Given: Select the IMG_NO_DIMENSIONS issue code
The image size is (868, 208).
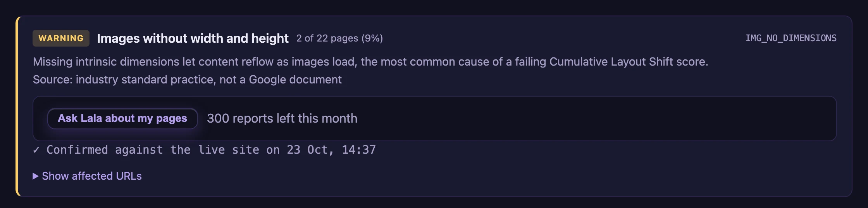Looking at the screenshot, I should pos(791,38).
